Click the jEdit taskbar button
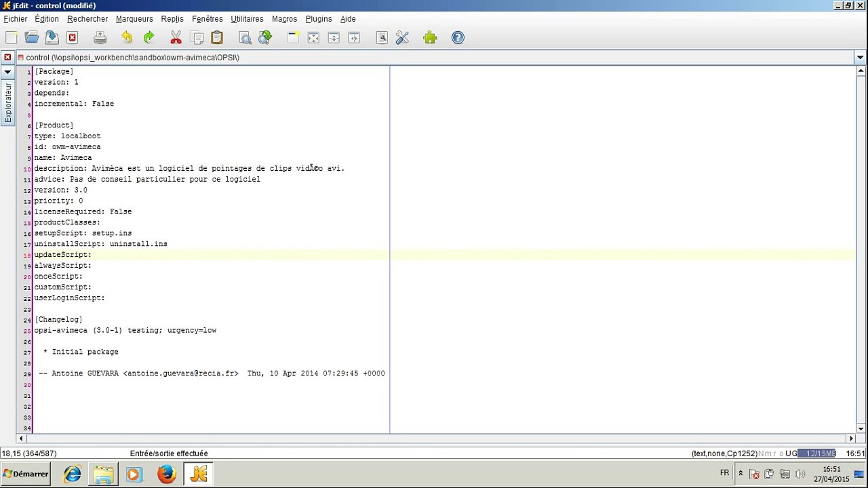The image size is (868, 488). tap(199, 474)
